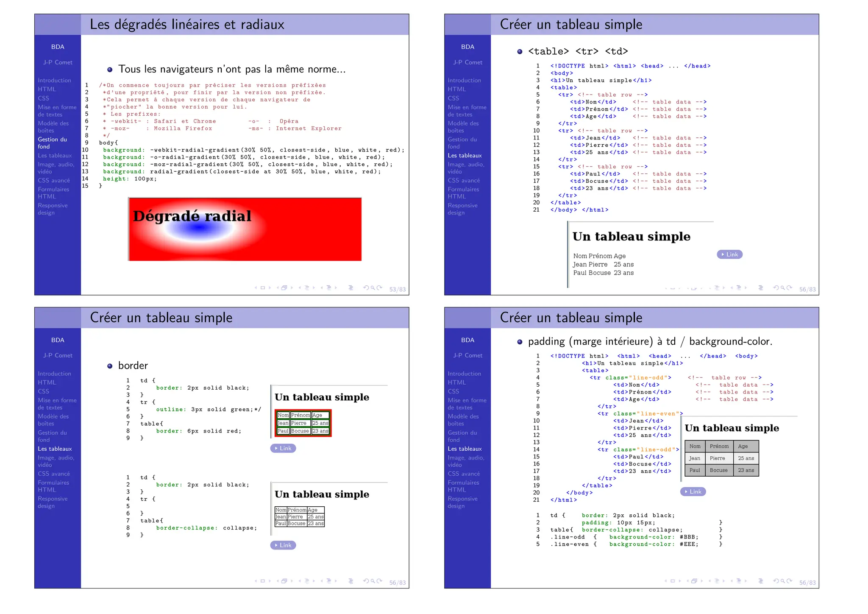
Task: Click the subsection navigation icon on the border slide
Action: [x=307, y=581]
